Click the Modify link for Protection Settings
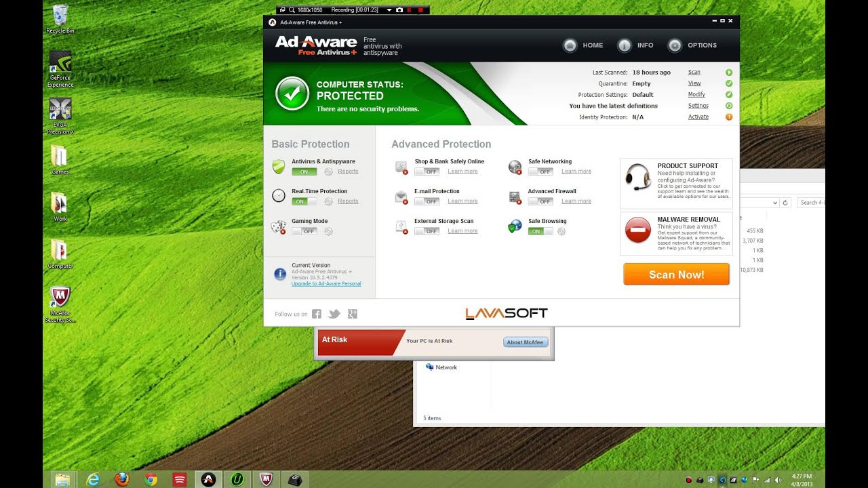The height and width of the screenshot is (488, 868). coord(696,95)
